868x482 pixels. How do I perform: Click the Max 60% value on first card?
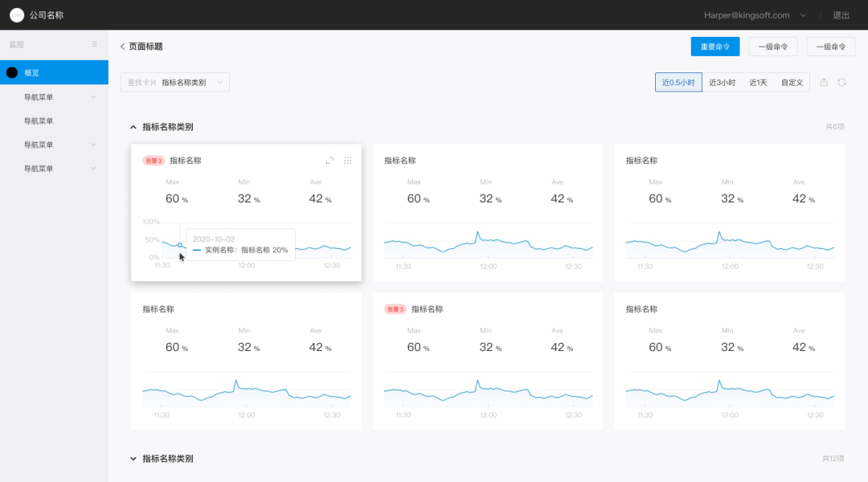tap(177, 198)
